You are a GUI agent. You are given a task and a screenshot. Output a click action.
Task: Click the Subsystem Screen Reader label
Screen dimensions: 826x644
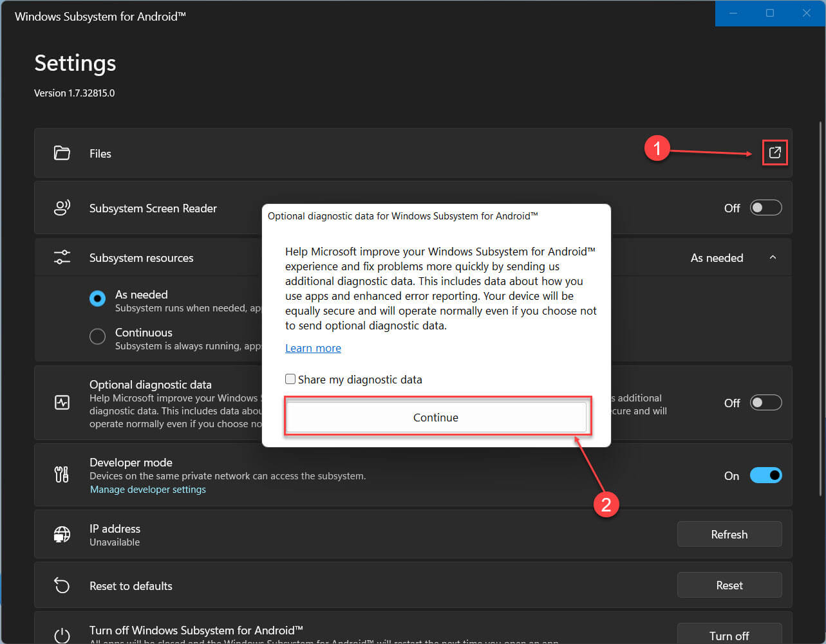153,208
